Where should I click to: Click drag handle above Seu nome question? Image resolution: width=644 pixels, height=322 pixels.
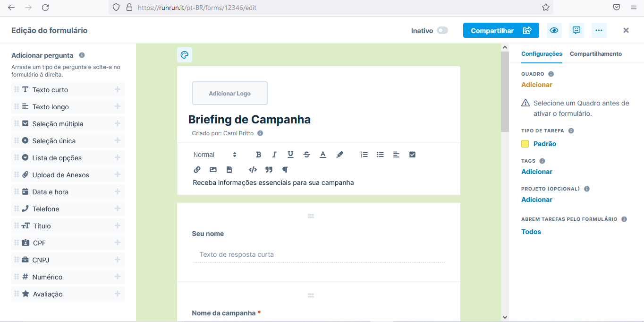tap(311, 216)
